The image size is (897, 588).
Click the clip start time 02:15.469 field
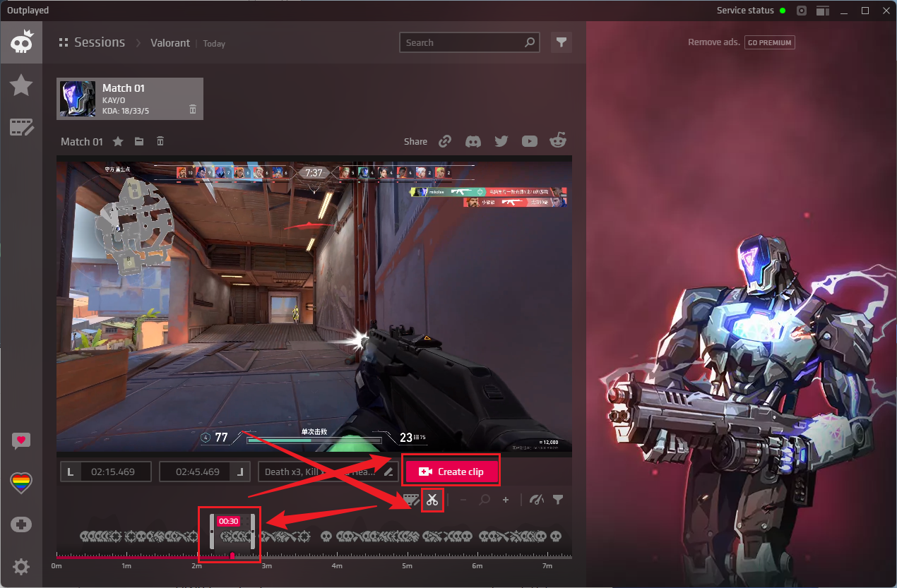[116, 472]
